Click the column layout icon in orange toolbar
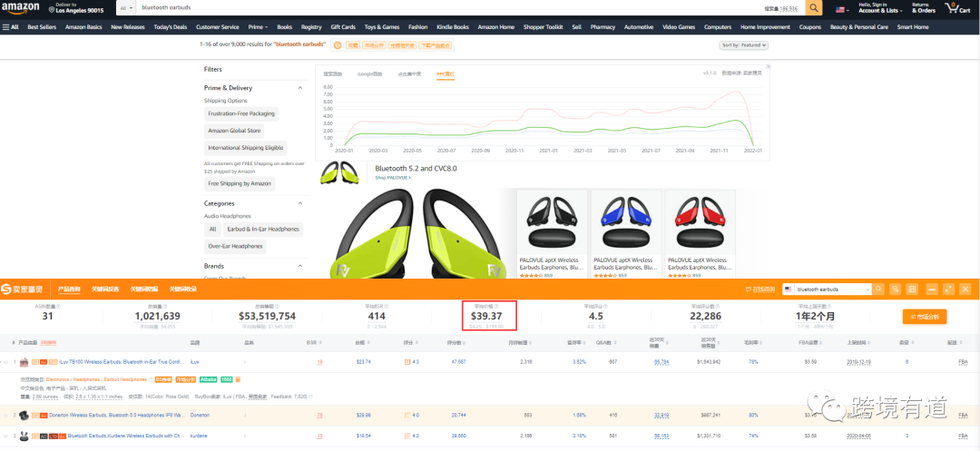 pos(912,289)
